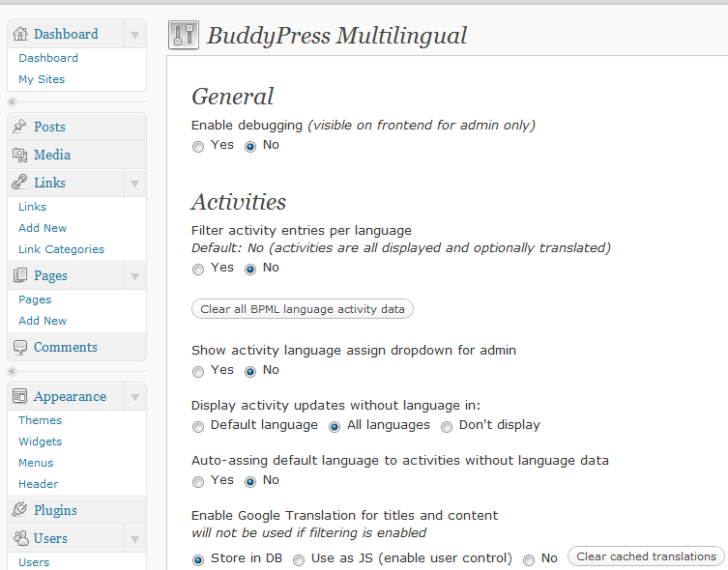728x570 pixels.
Task: Select Yes for activity language assign dropdown
Action: coord(198,372)
